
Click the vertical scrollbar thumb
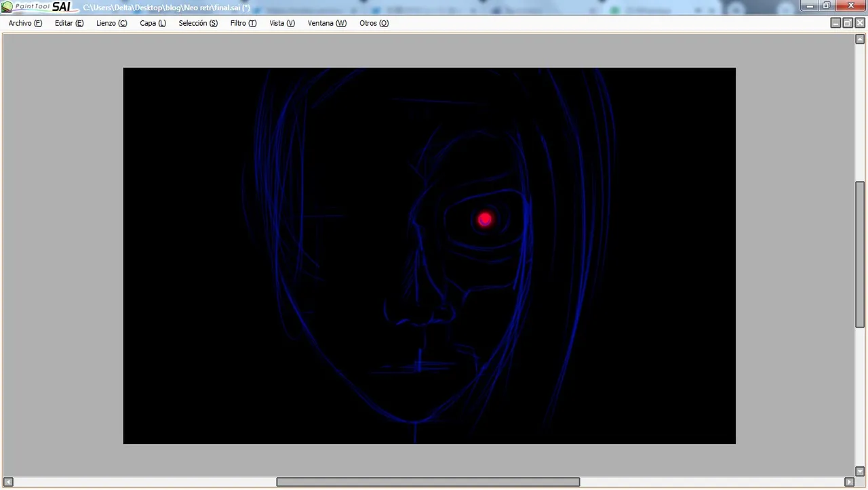click(860, 254)
